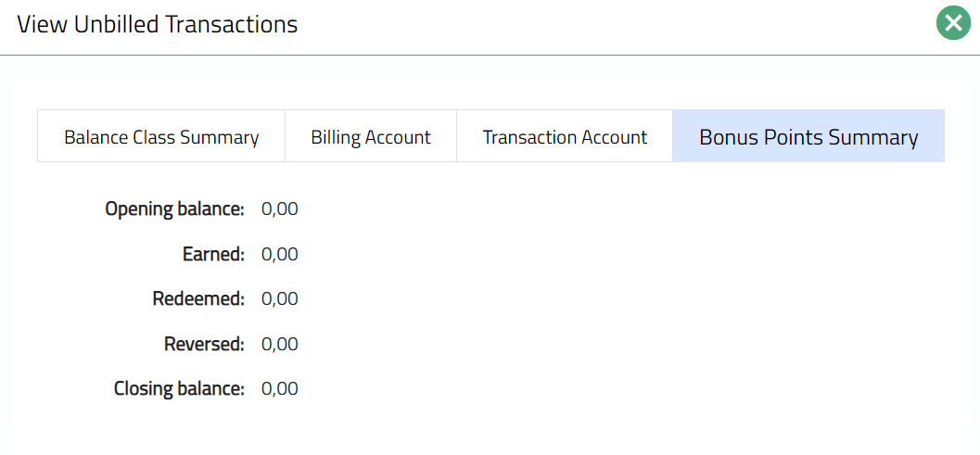
Task: Click the Earned label
Action: pos(213,254)
